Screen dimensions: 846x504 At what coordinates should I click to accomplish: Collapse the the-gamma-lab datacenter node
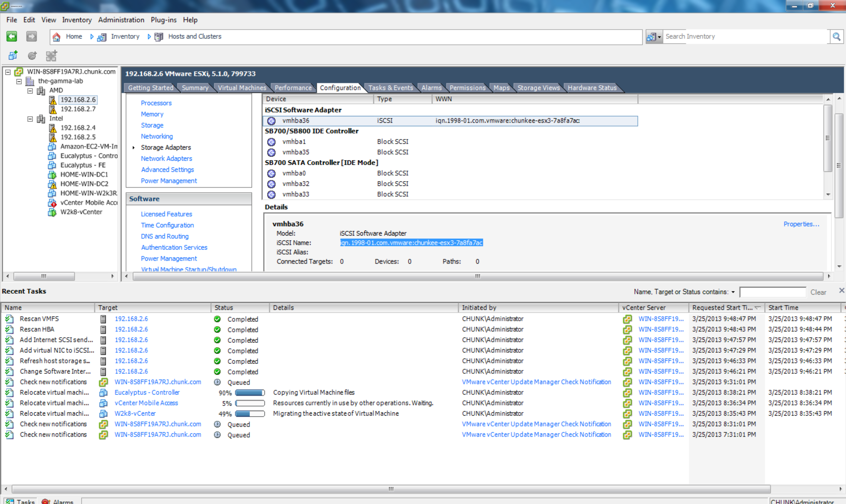[x=19, y=81]
